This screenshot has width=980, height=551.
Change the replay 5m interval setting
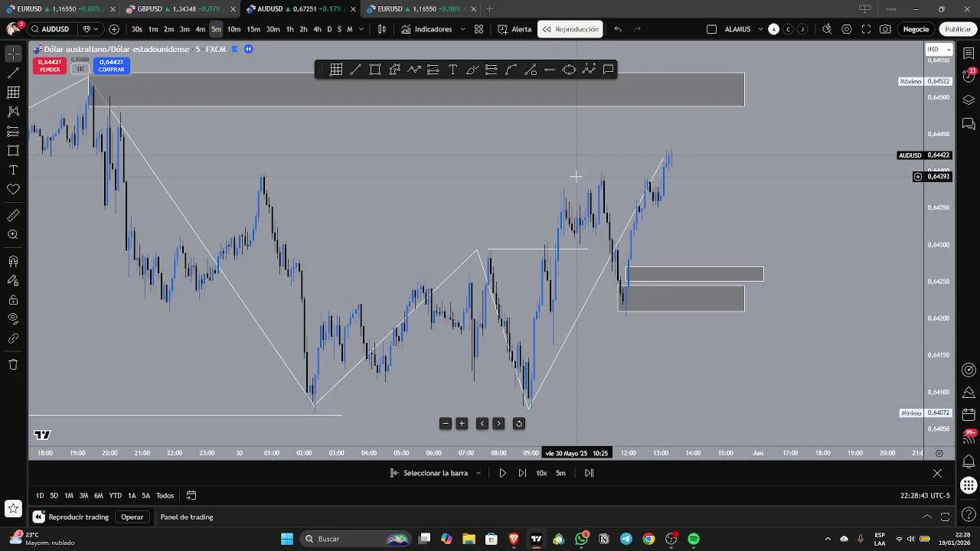point(560,473)
